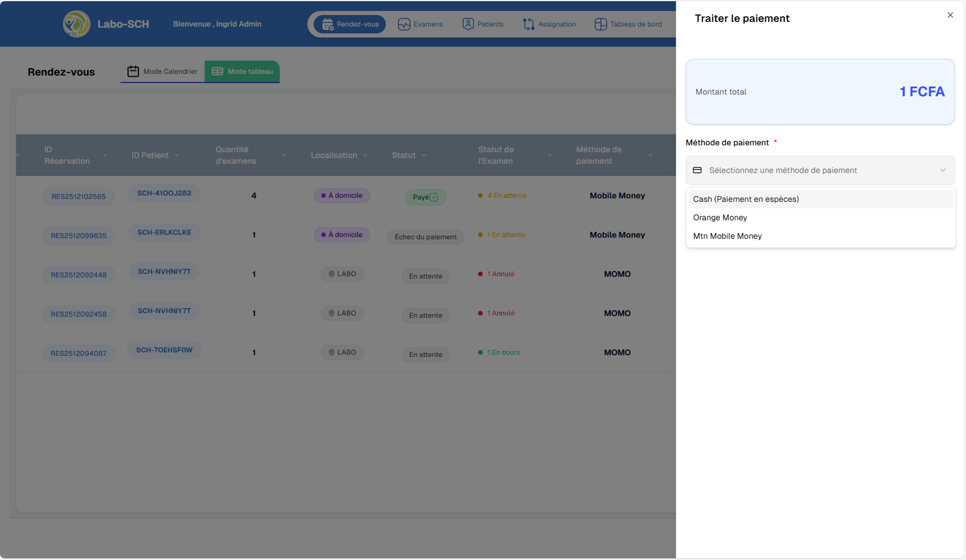Click the Tableau de bord icon

(600, 24)
